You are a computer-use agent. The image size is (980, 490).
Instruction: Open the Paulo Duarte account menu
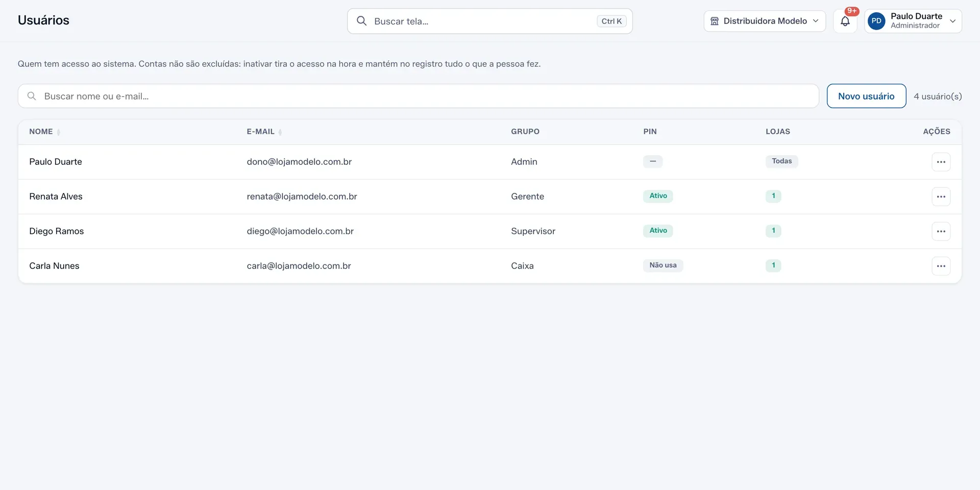[913, 21]
